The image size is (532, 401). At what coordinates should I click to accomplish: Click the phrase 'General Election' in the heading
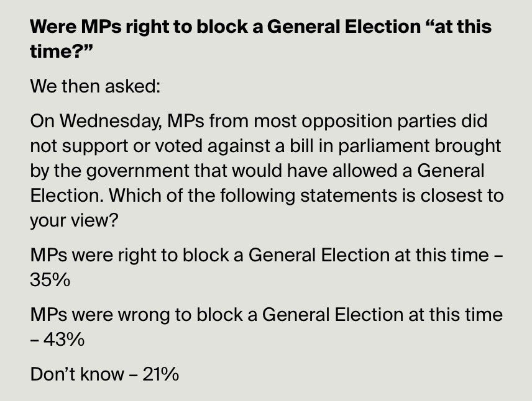pos(344,27)
